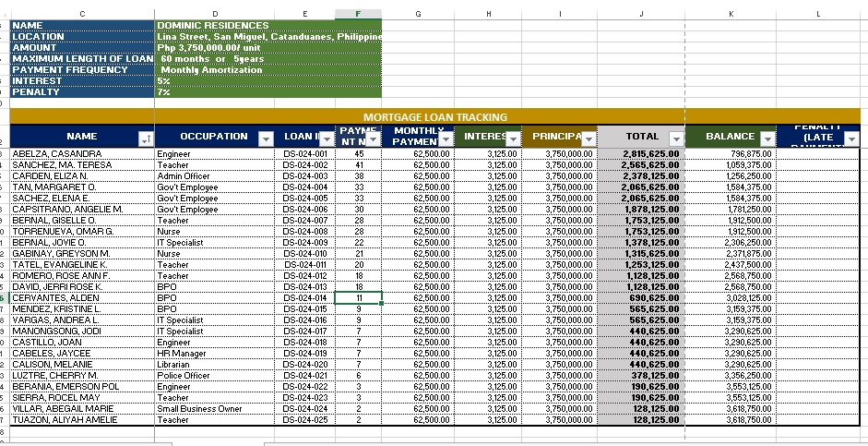
Task: Select the 5% interest cell
Action: (x=268, y=81)
